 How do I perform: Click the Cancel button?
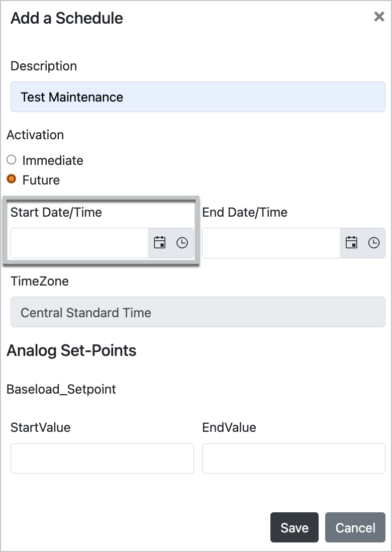(355, 527)
